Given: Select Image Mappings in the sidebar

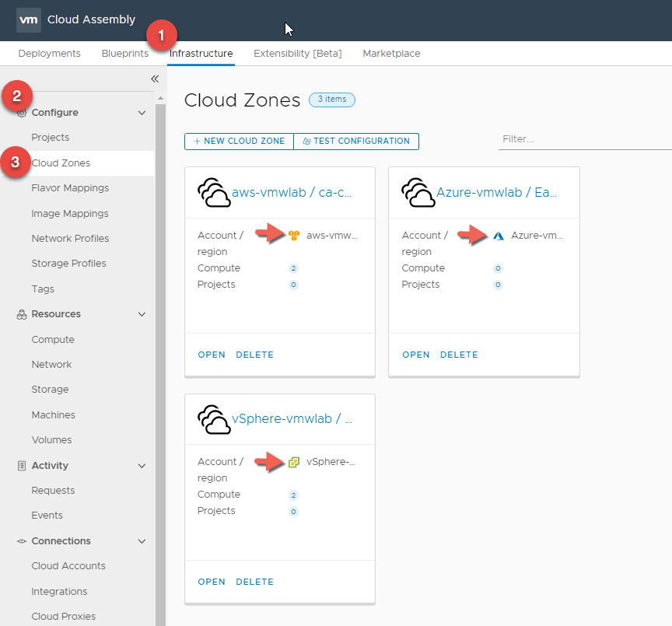Looking at the screenshot, I should (x=70, y=213).
